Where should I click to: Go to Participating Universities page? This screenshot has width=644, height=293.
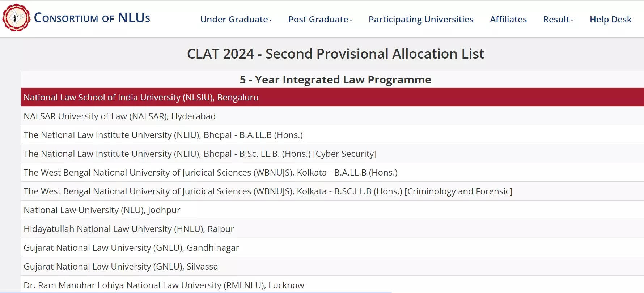point(421,20)
